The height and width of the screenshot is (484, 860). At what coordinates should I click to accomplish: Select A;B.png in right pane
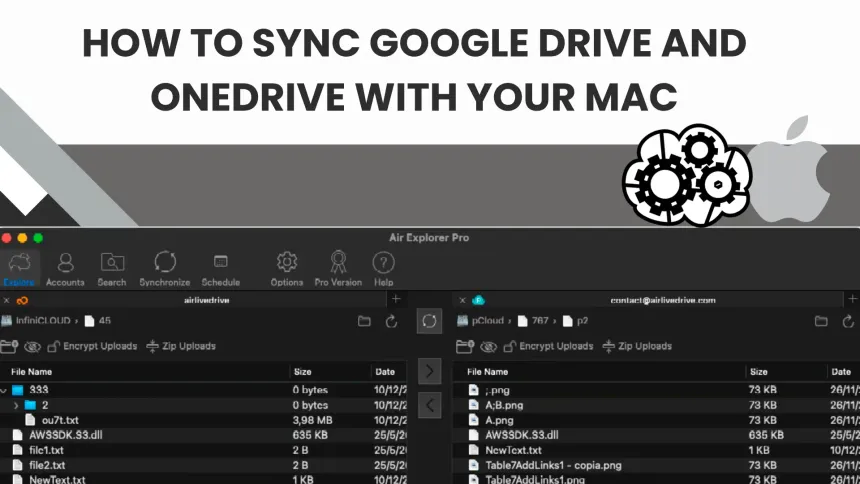tap(657, 406)
